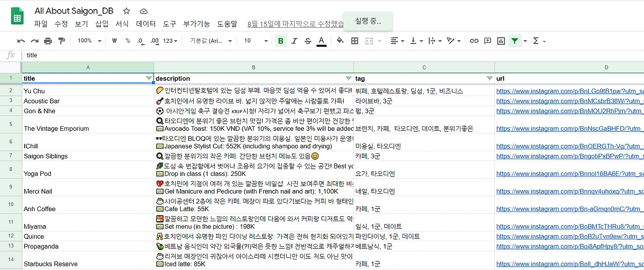Open the 100% zoom dropdown

(x=89, y=41)
